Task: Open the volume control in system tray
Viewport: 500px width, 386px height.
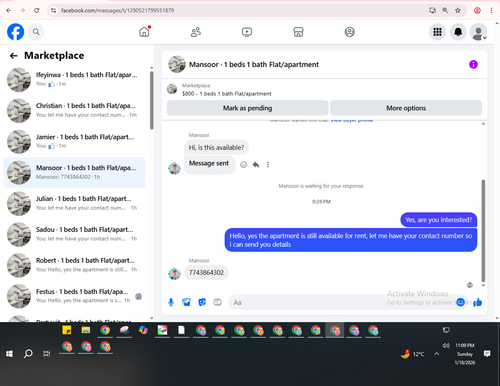Action: coord(446,345)
